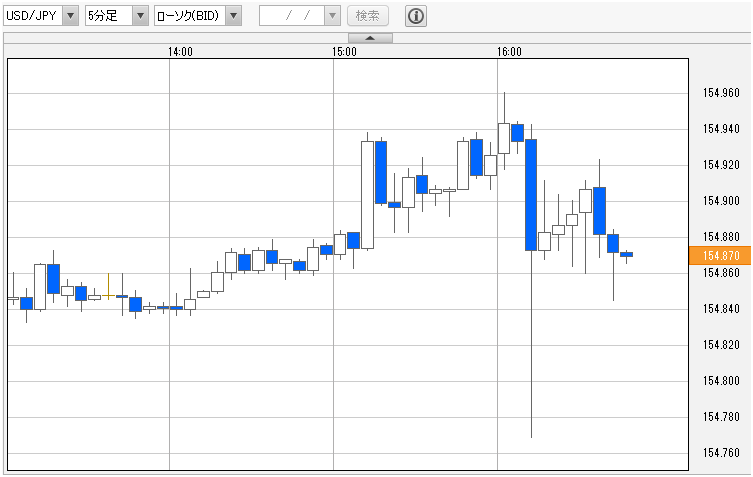Click the 154.840 price axis label

(x=721, y=309)
